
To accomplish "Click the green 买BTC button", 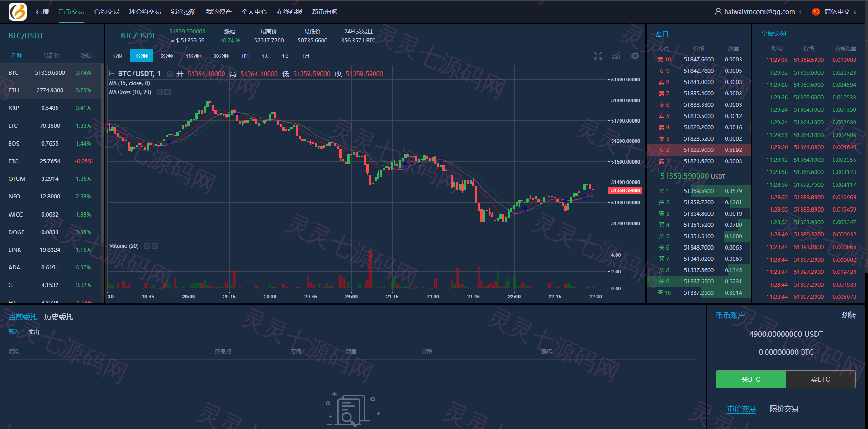I will (751, 379).
